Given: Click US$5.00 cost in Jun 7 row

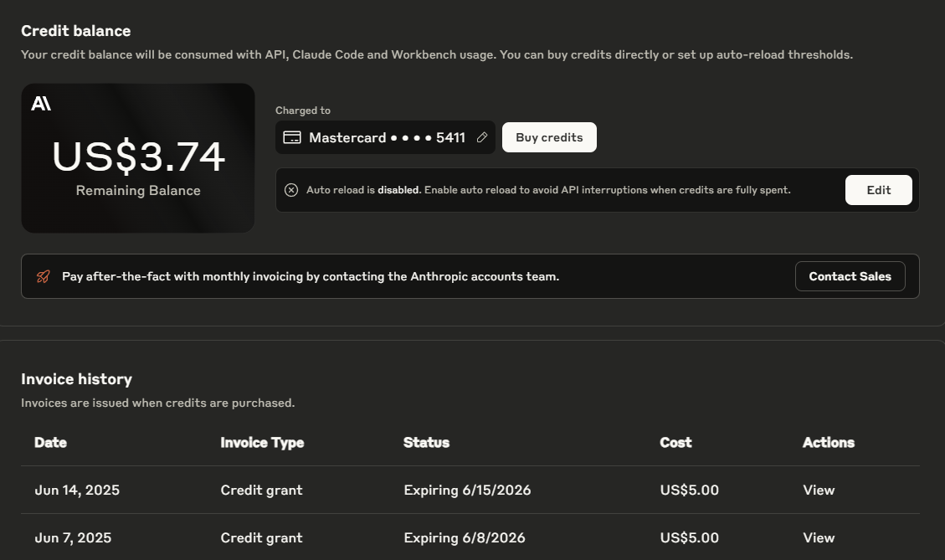Looking at the screenshot, I should [690, 537].
